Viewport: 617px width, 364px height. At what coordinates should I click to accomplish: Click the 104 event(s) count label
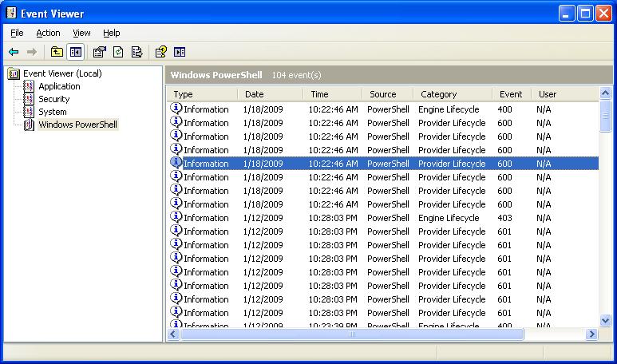click(x=297, y=75)
